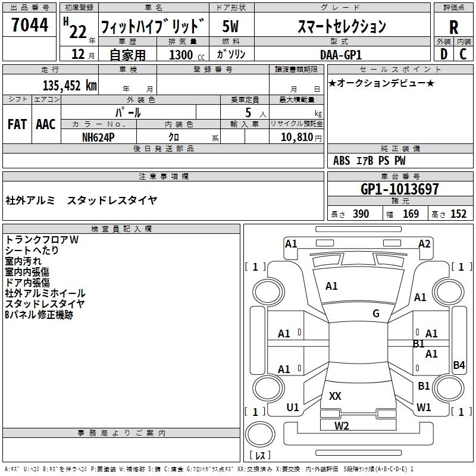Click the リサイクル預託金 header
476x476 pixels.
pyautogui.click(x=296, y=124)
